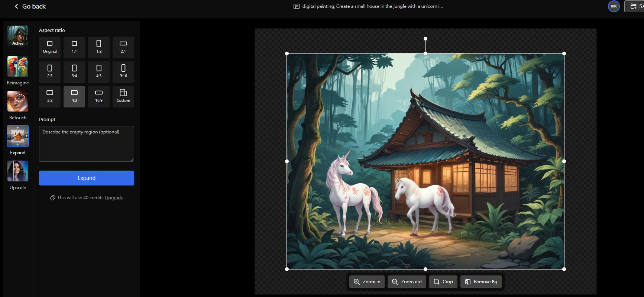This screenshot has height=297, width=644.
Task: Open Custom aspect ratio option
Action: point(123,96)
